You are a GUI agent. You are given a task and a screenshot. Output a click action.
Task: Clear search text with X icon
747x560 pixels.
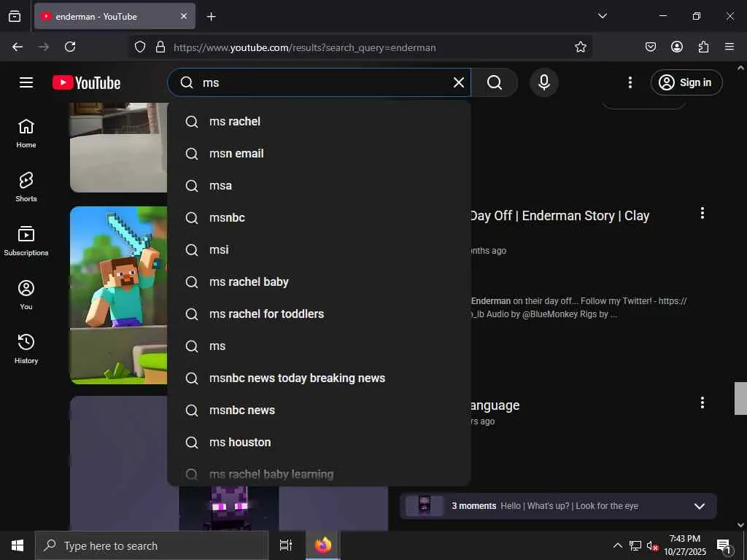[x=459, y=82]
